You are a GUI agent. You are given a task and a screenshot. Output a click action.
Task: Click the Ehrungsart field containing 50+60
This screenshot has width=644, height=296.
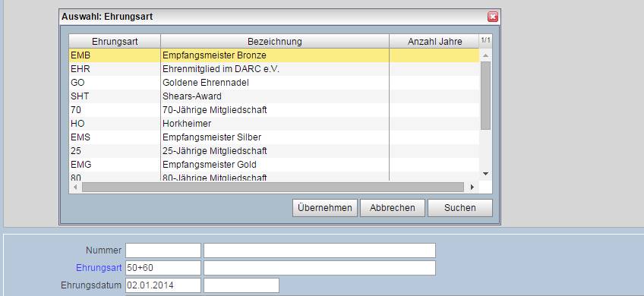click(163, 268)
